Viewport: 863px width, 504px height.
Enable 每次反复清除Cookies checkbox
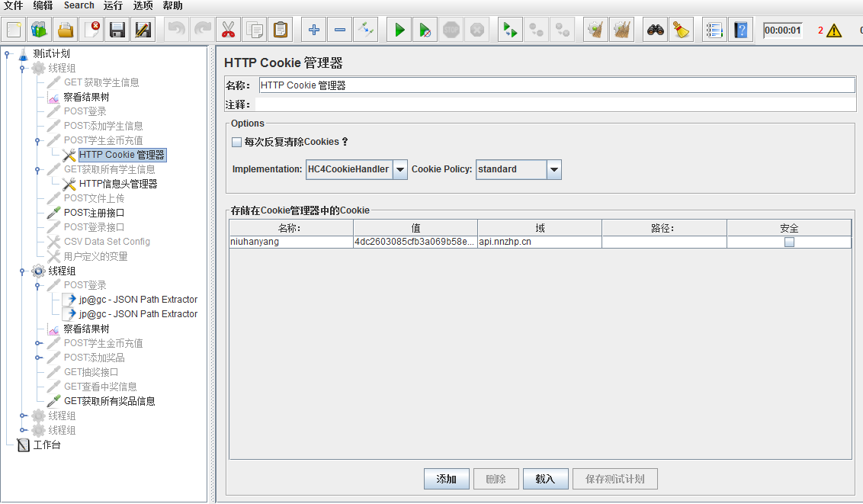click(236, 142)
